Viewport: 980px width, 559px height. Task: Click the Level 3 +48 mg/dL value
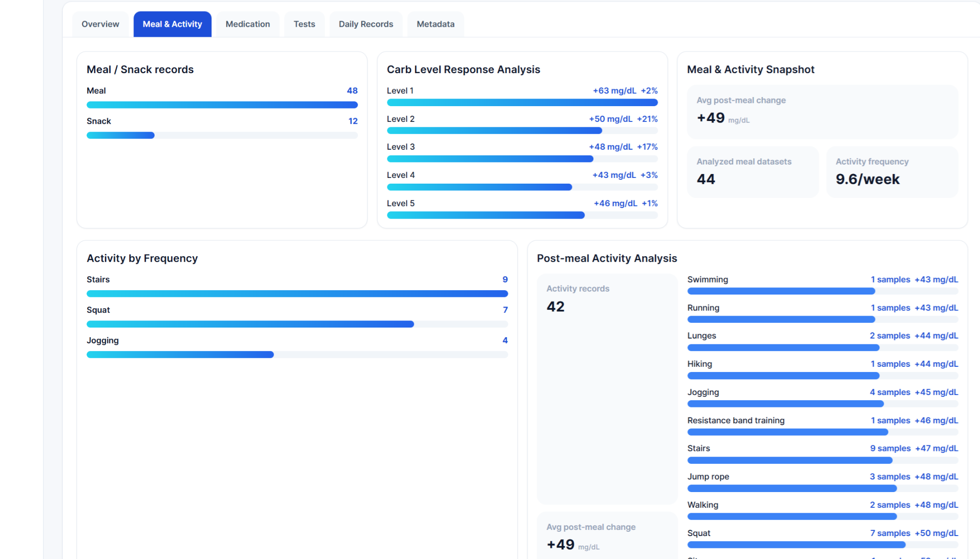pyautogui.click(x=611, y=147)
